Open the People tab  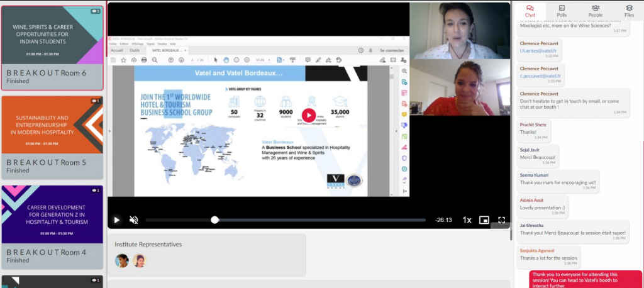coord(595,11)
